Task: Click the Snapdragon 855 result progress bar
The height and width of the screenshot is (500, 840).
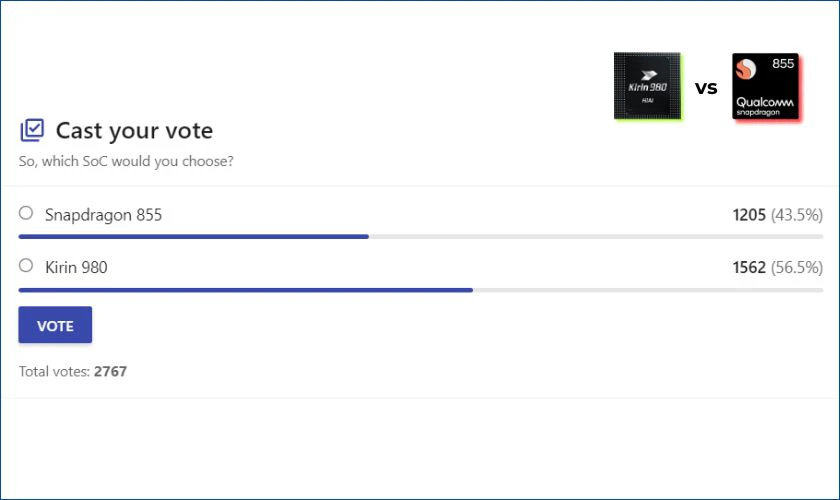Action: (193, 237)
